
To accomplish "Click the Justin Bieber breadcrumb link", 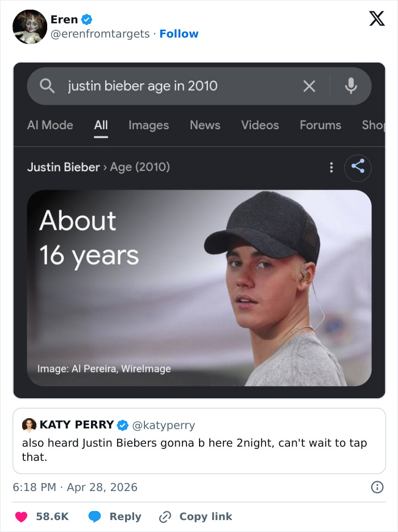I will tap(63, 167).
